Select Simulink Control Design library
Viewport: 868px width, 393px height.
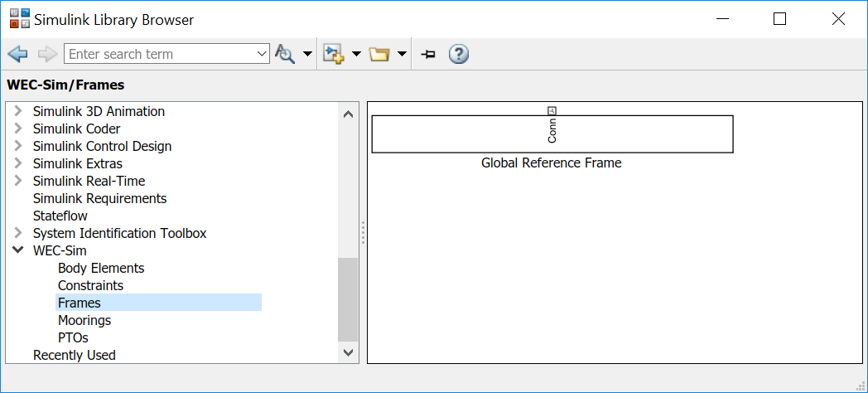(102, 146)
